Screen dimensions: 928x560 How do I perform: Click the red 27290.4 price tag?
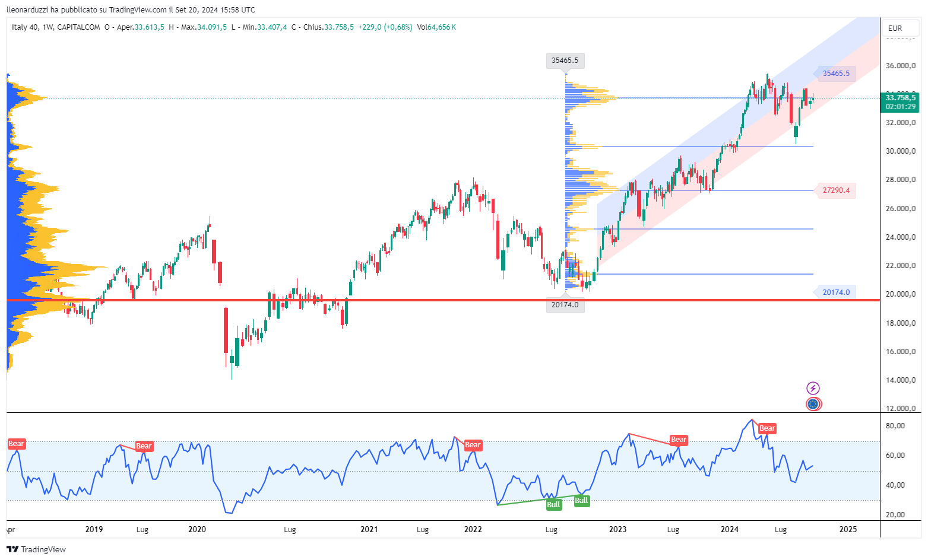coord(836,190)
